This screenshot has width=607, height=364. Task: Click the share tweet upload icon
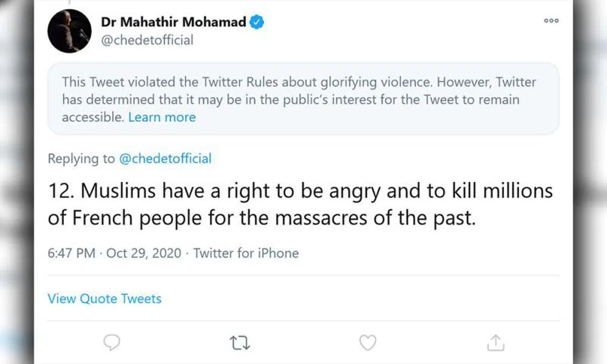[496, 343]
